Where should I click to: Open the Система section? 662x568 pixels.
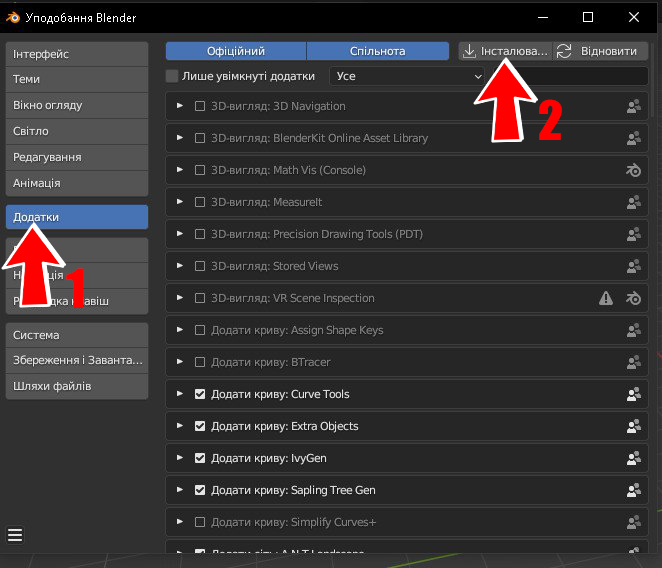(x=77, y=335)
